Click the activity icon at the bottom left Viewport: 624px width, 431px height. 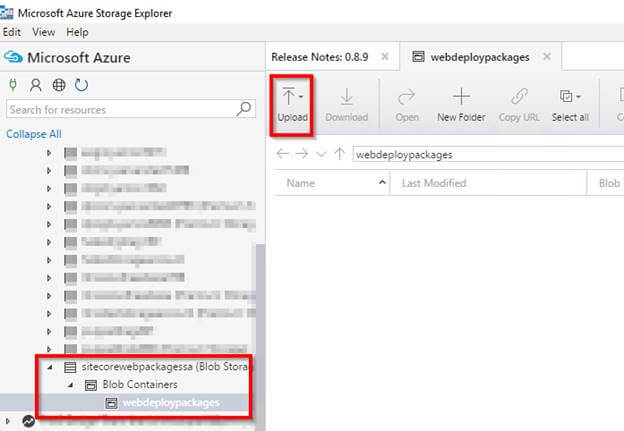tap(28, 421)
